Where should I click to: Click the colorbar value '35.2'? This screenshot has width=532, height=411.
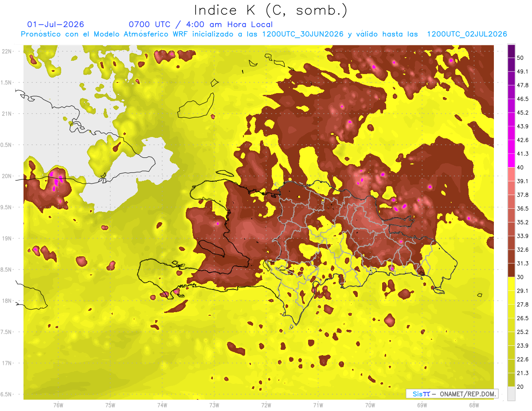tap(523, 222)
